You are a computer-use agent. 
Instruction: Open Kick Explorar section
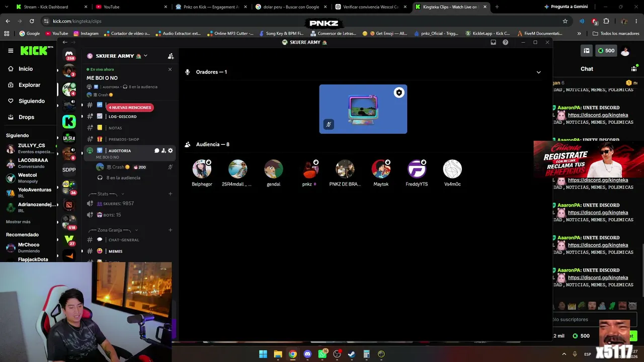29,85
